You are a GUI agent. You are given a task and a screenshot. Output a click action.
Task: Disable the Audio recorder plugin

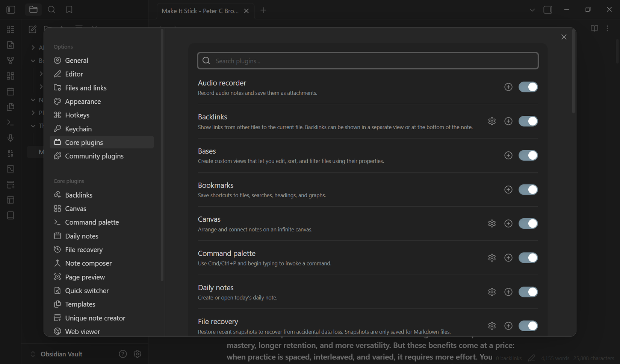tap(528, 87)
